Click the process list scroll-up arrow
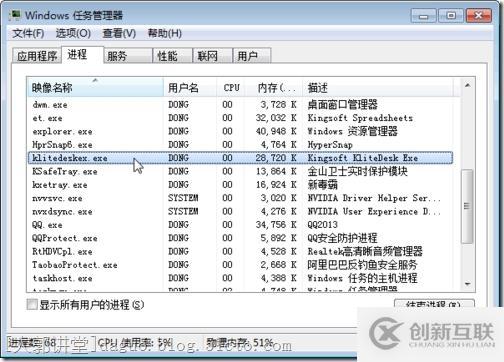This screenshot has height=362, width=504. (467, 86)
